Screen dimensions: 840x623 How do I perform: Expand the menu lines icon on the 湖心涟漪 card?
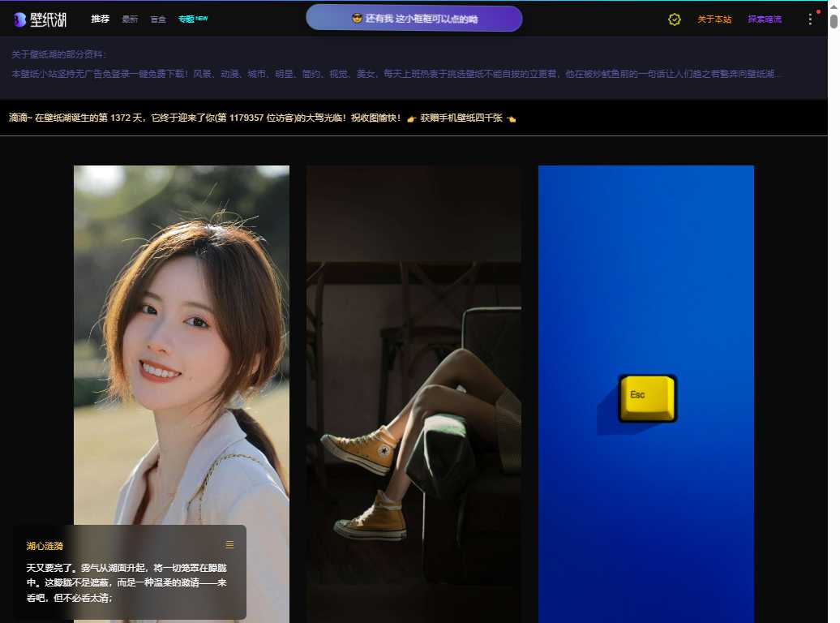click(x=229, y=545)
